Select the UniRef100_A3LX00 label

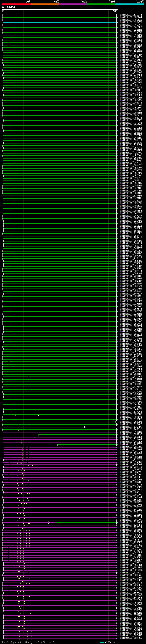pos(131,153)
